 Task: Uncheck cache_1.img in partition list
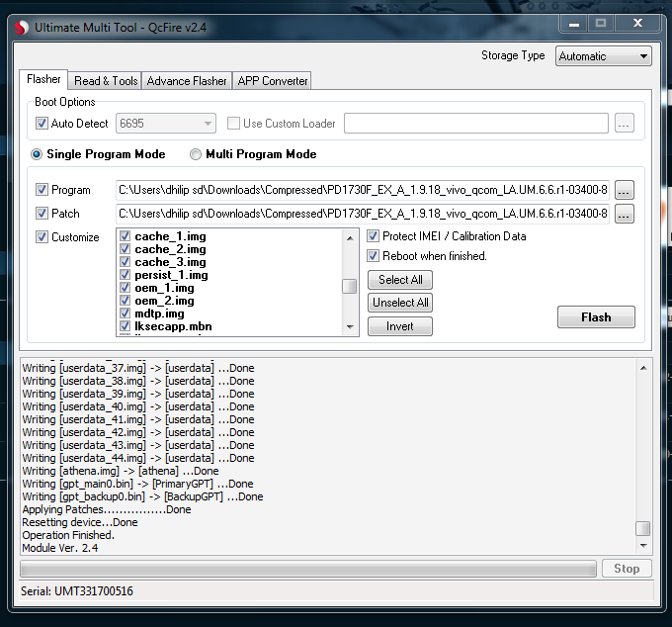[x=126, y=236]
